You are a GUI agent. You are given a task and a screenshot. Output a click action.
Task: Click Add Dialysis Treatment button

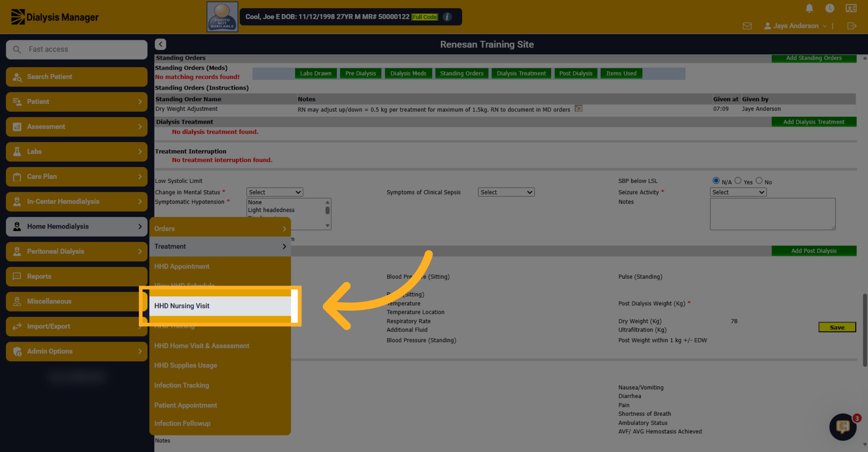pos(814,122)
